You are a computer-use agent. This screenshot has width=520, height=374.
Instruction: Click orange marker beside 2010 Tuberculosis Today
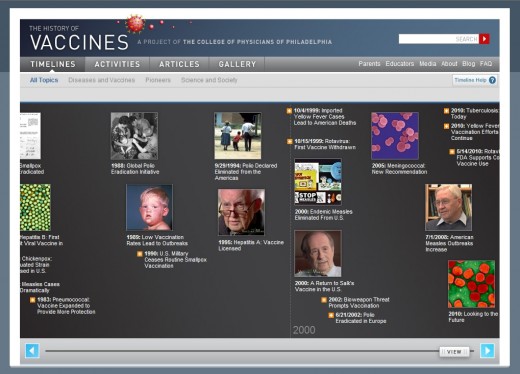pyautogui.click(x=446, y=111)
